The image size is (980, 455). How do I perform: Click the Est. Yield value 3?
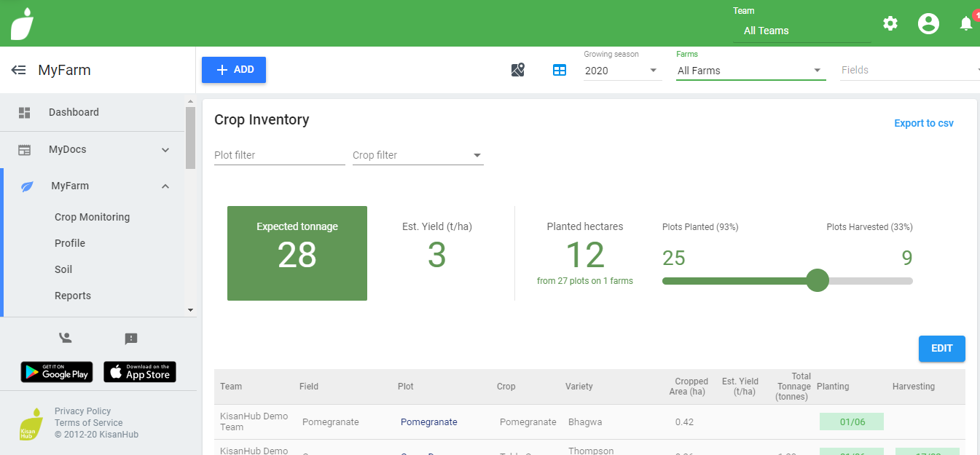point(436,255)
